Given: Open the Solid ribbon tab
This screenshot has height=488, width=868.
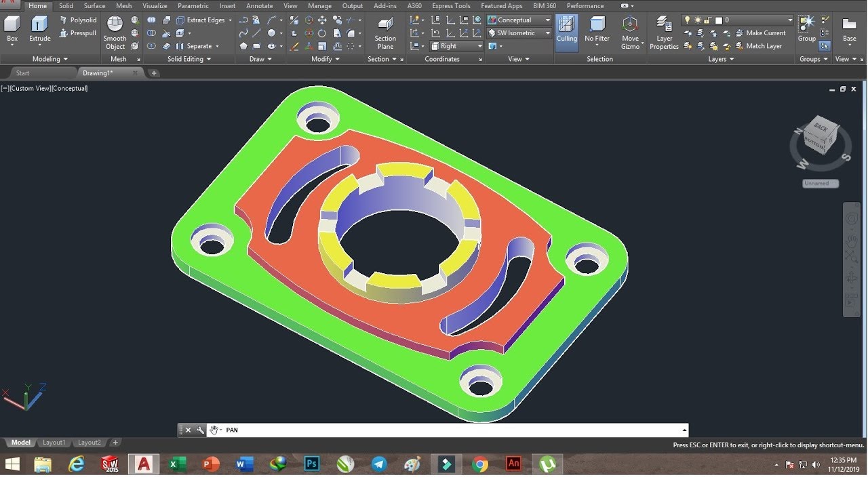Looking at the screenshot, I should (66, 5).
